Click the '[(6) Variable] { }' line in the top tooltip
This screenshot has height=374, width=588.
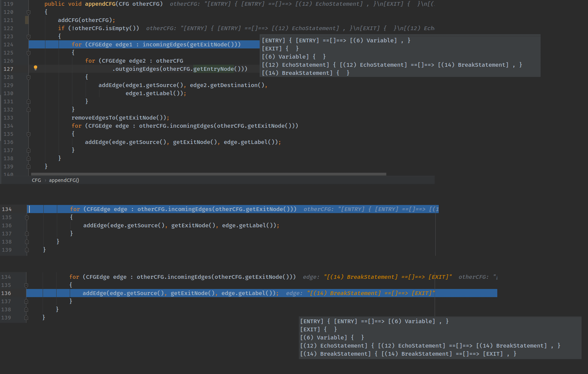294,57
